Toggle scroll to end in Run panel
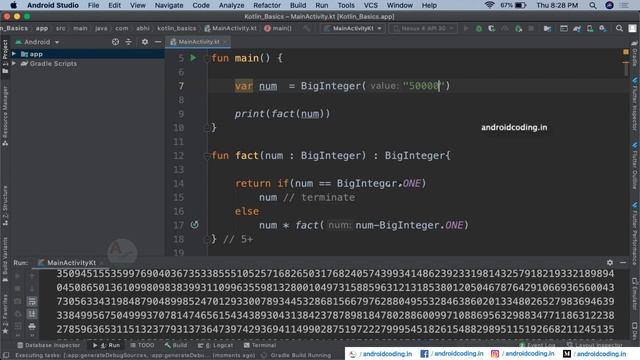 [32, 314]
